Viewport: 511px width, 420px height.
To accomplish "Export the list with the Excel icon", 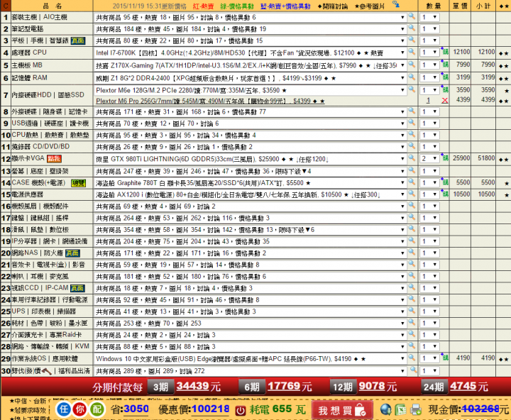I will (x=400, y=409).
